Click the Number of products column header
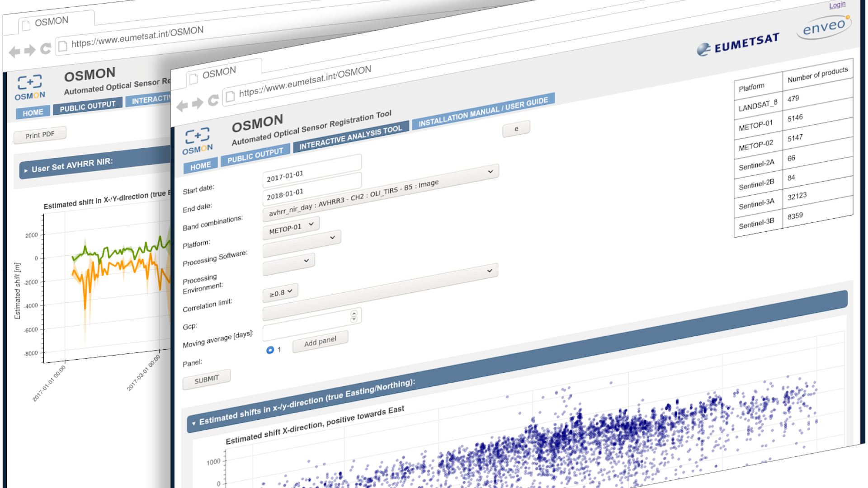The width and height of the screenshot is (868, 488). (817, 75)
